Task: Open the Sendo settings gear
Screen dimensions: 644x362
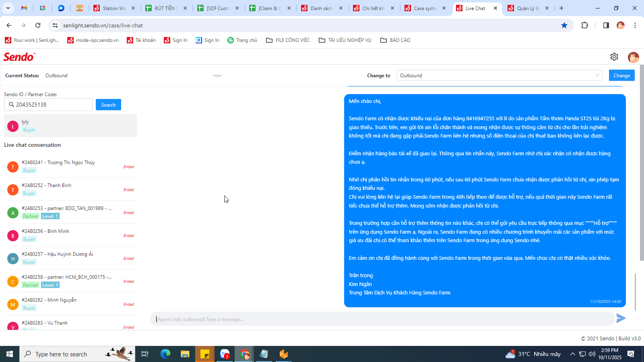Action: (x=614, y=57)
